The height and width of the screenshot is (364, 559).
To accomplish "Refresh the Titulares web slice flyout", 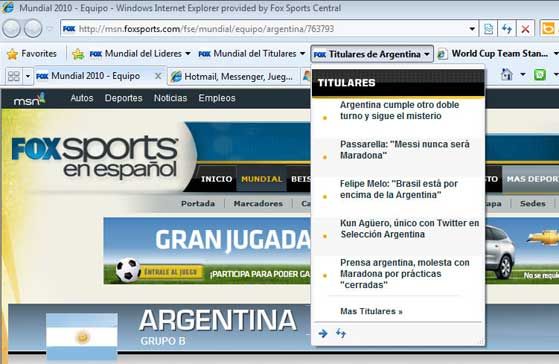I will [x=341, y=333].
